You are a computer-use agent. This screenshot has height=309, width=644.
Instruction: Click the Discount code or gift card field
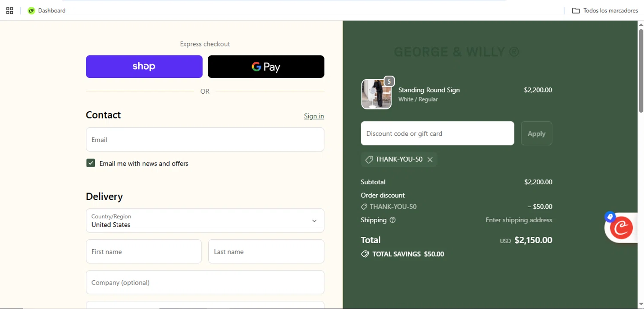click(437, 134)
